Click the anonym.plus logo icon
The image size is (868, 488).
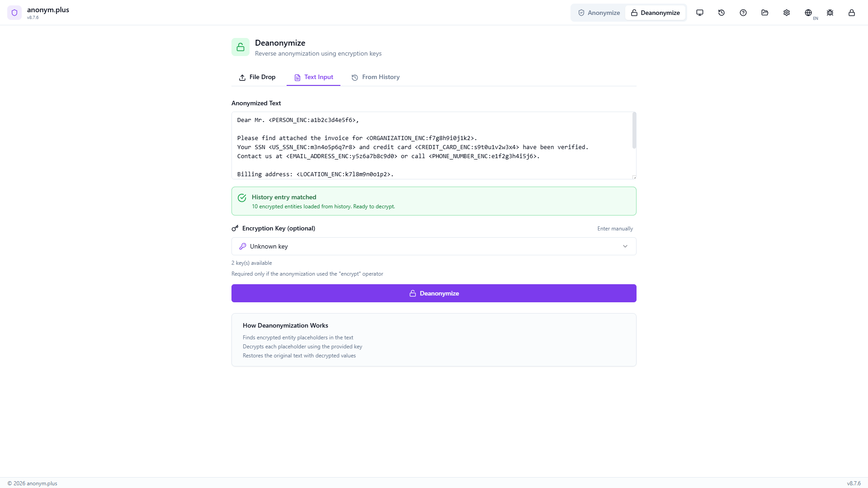tap(14, 13)
